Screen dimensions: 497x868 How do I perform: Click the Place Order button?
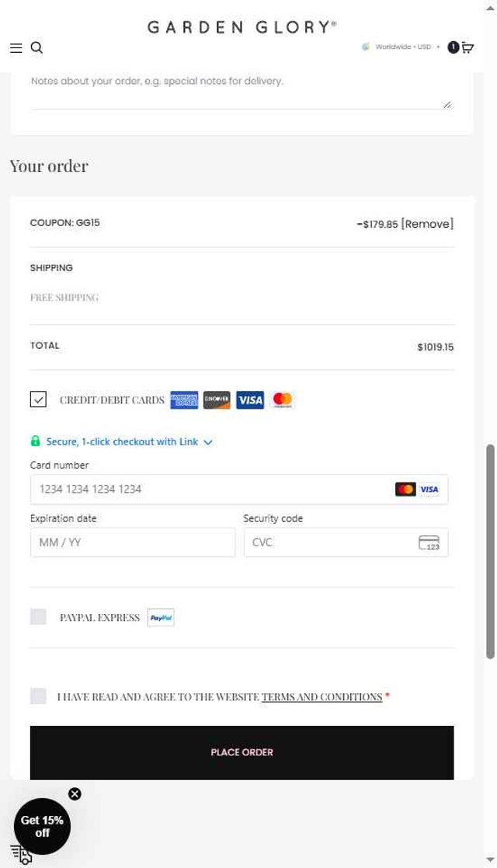242,752
